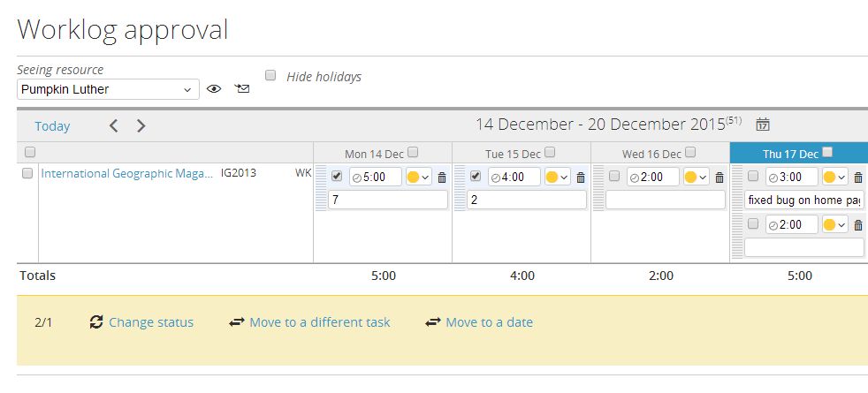Open the calendar date picker icon
Image resolution: width=868 pixels, height=393 pixels.
pyautogui.click(x=763, y=125)
